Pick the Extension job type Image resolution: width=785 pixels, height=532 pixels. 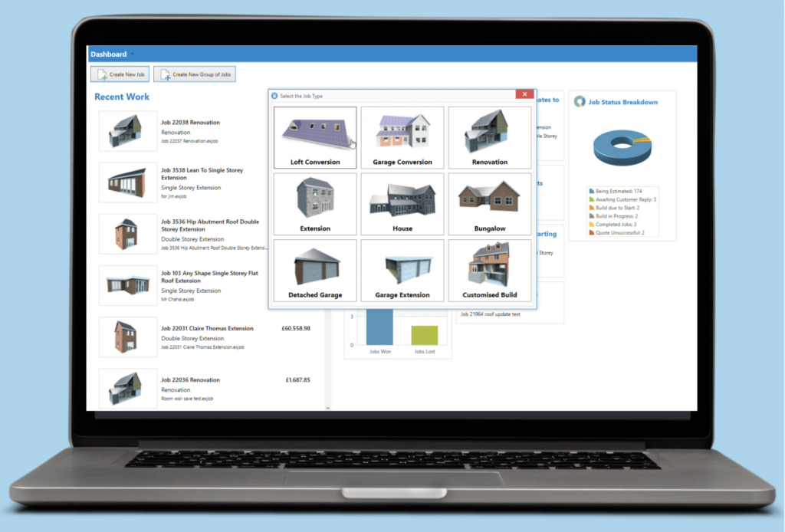point(314,203)
